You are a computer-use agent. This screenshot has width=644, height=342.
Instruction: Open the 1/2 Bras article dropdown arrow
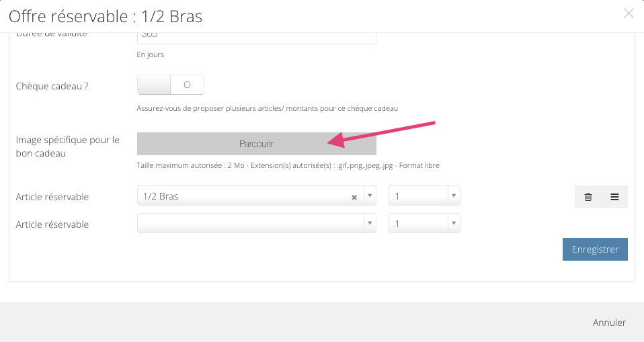[x=370, y=196]
